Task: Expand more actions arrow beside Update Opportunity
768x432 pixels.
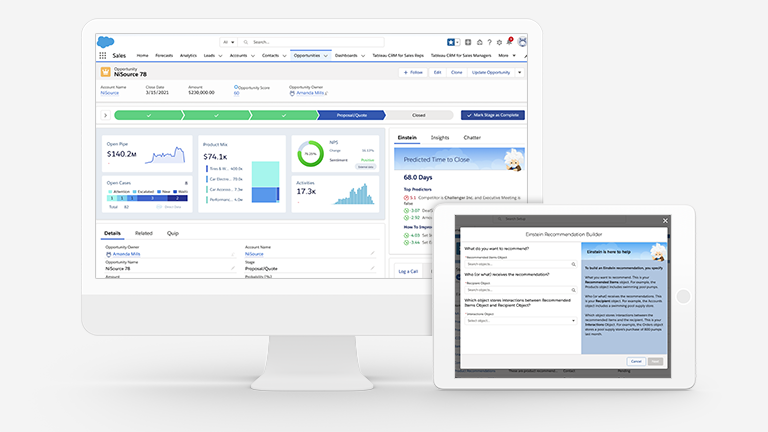Action: tap(520, 72)
